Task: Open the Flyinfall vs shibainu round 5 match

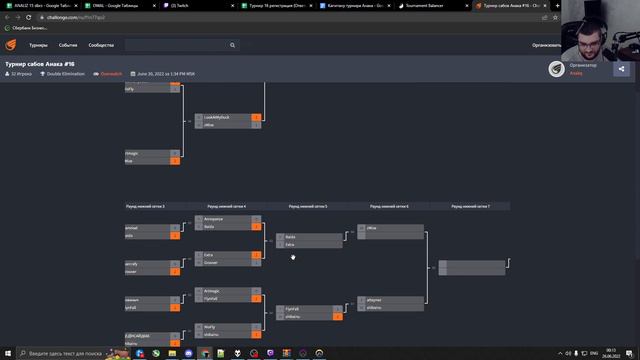Action: (309, 313)
